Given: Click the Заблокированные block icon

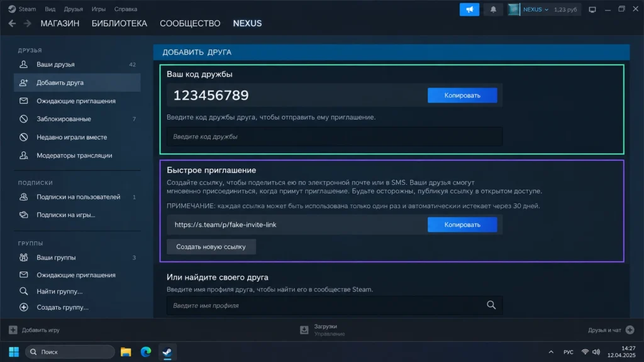Looking at the screenshot, I should tap(23, 119).
